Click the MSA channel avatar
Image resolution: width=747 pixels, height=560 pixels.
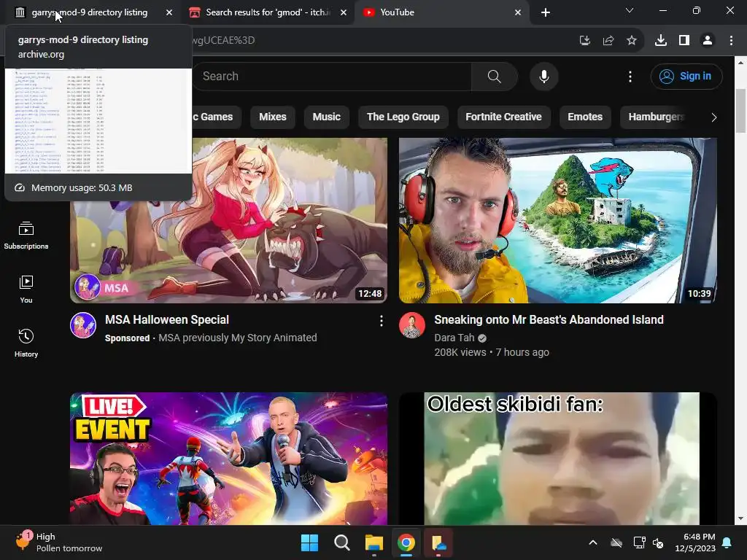pos(83,325)
